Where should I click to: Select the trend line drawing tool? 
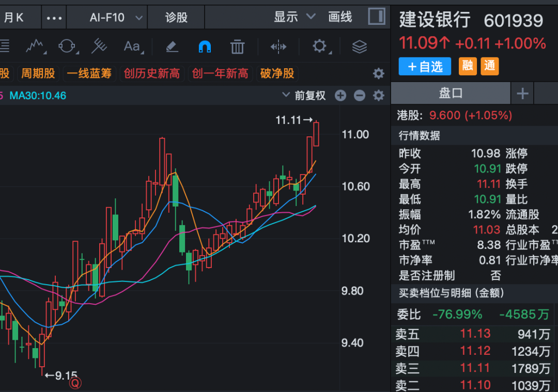click(35, 46)
